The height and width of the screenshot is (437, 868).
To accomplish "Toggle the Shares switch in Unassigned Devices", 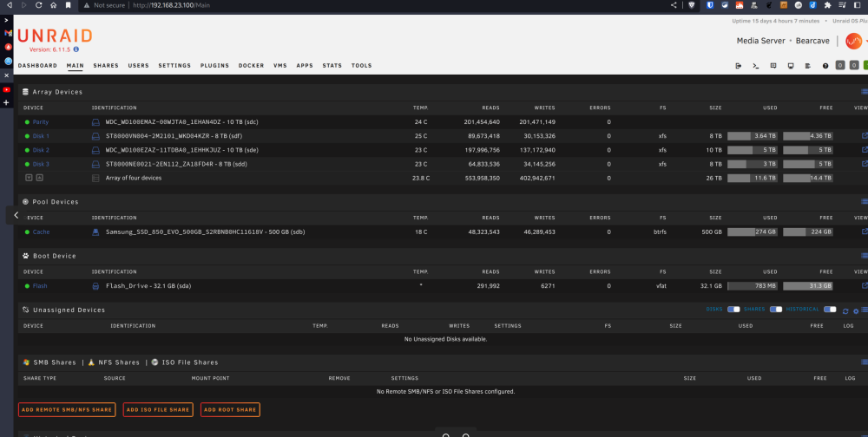I will pos(776,310).
